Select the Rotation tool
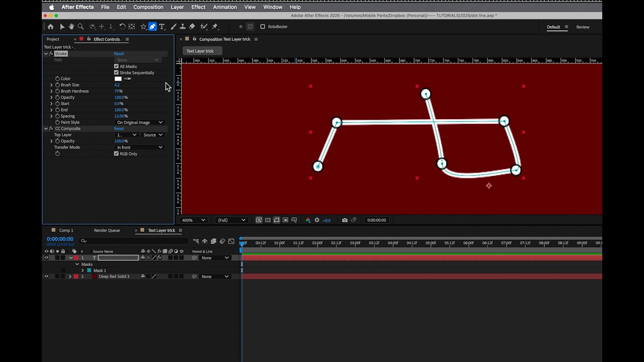 coord(122,27)
